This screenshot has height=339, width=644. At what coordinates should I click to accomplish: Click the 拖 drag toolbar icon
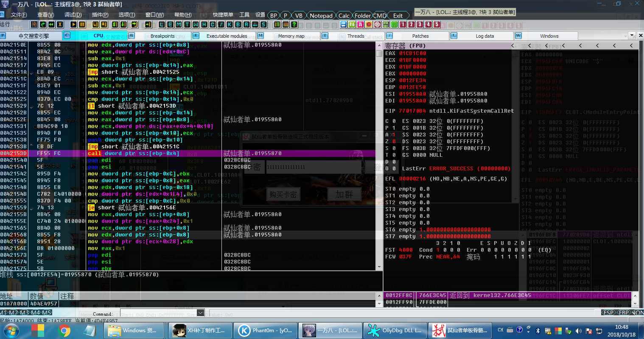pyautogui.click(x=34, y=25)
